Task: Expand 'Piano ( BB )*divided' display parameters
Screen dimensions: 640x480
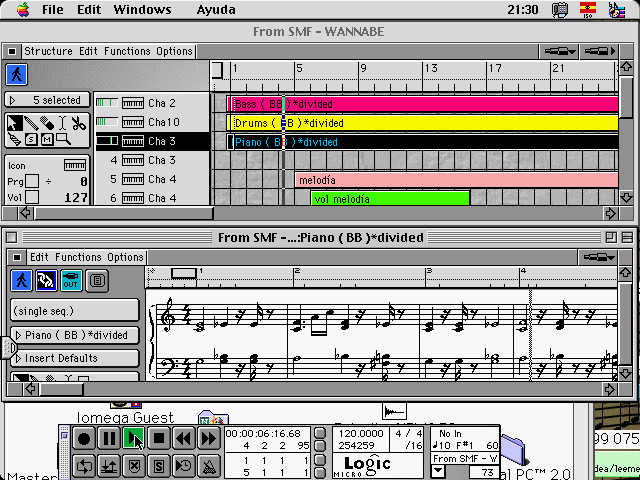Action: click(18, 335)
